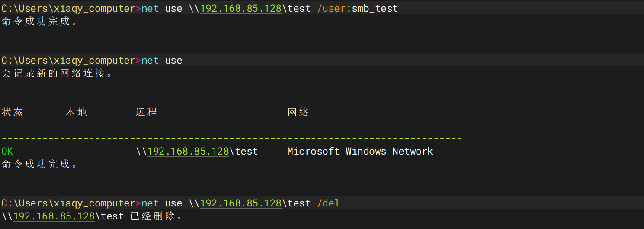The image size is (644, 229).
Task: Open the IP link in the 已经删除 line
Action: coord(54,216)
